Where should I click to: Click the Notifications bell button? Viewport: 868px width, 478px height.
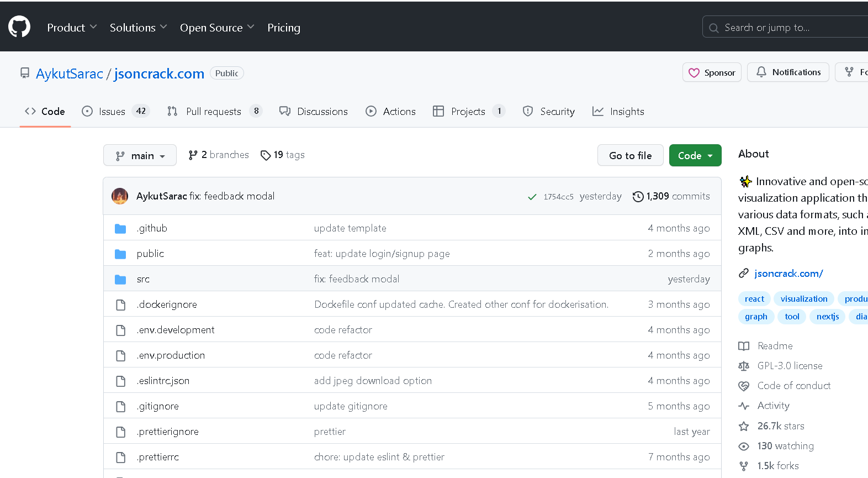[x=788, y=72]
